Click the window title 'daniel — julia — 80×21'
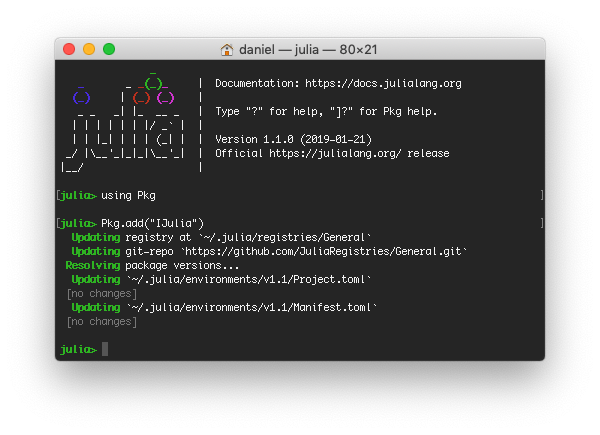600x435 pixels. [x=308, y=50]
